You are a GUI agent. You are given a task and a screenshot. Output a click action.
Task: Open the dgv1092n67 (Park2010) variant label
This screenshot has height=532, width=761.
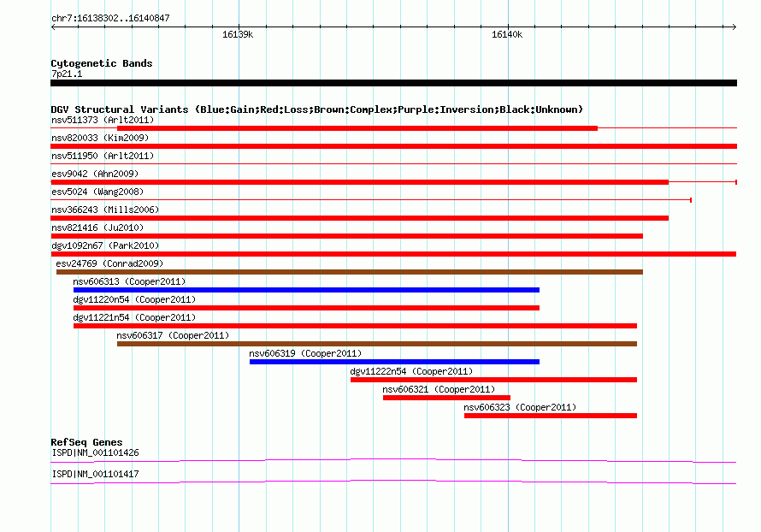105,245
